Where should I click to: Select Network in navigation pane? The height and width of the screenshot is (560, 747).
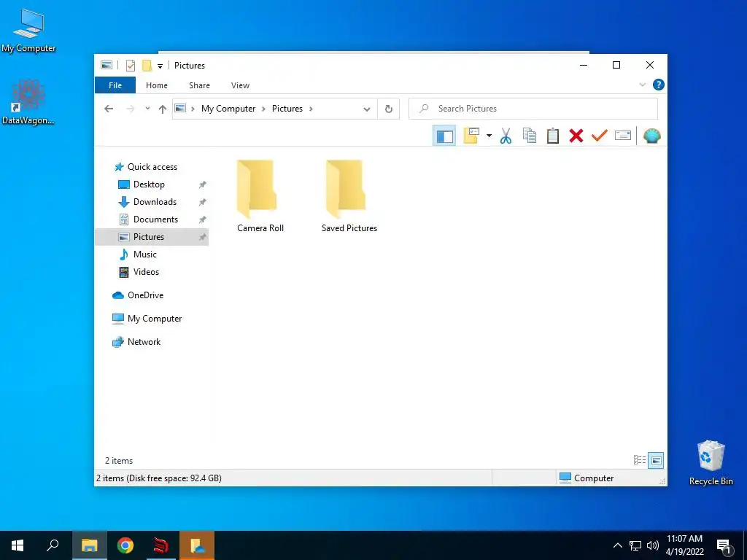point(144,342)
